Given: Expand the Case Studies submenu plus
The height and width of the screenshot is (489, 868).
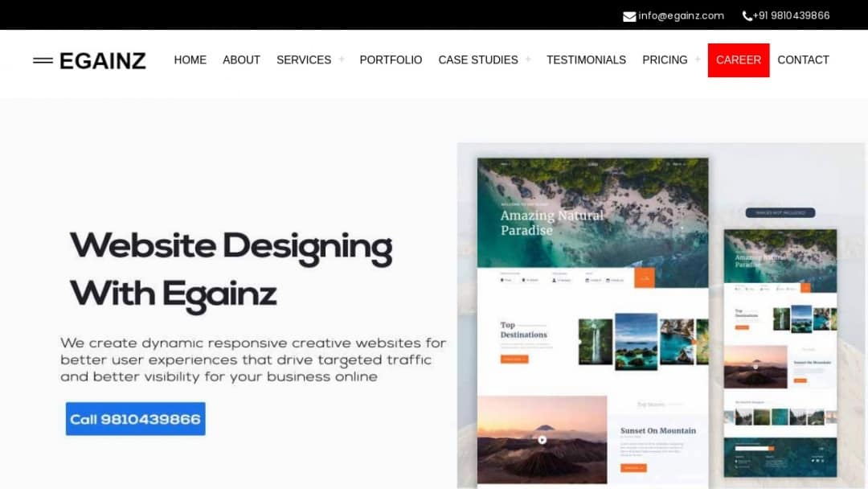Looking at the screenshot, I should pos(528,60).
